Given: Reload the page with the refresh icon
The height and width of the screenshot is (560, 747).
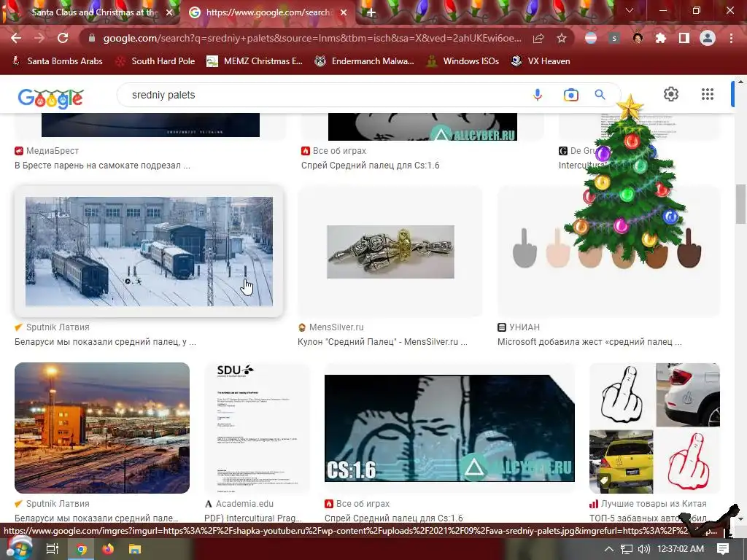Looking at the screenshot, I should pos(63,38).
